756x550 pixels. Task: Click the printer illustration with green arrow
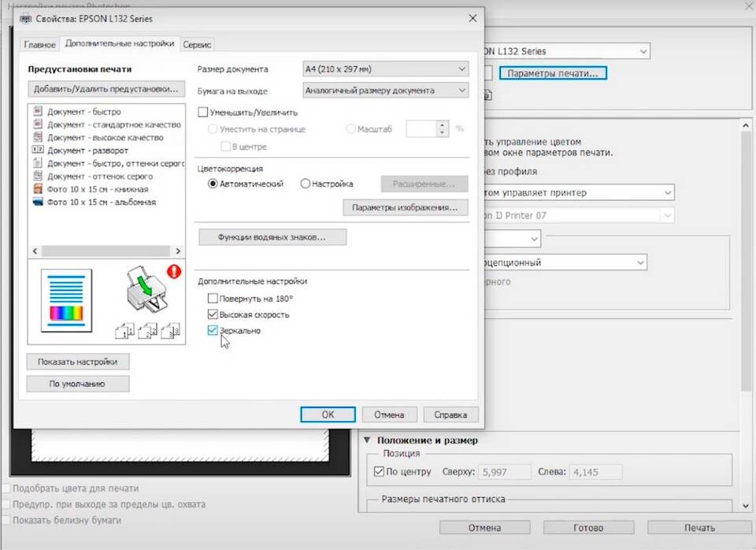point(146,289)
